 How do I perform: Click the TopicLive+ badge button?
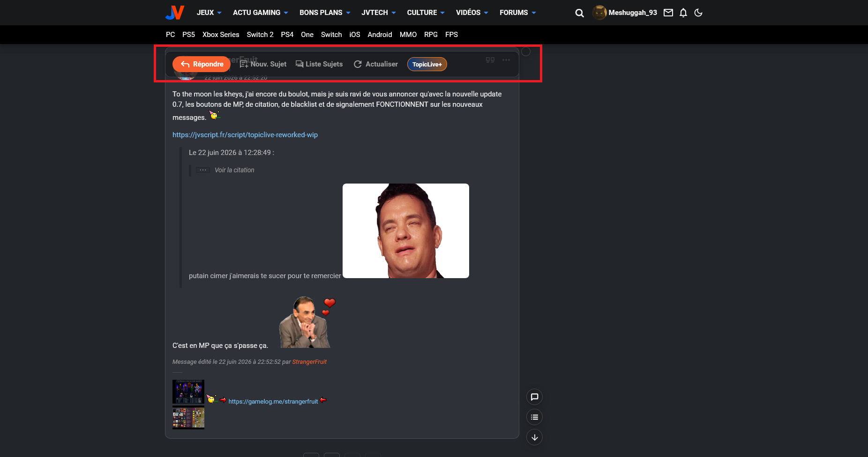pyautogui.click(x=427, y=64)
